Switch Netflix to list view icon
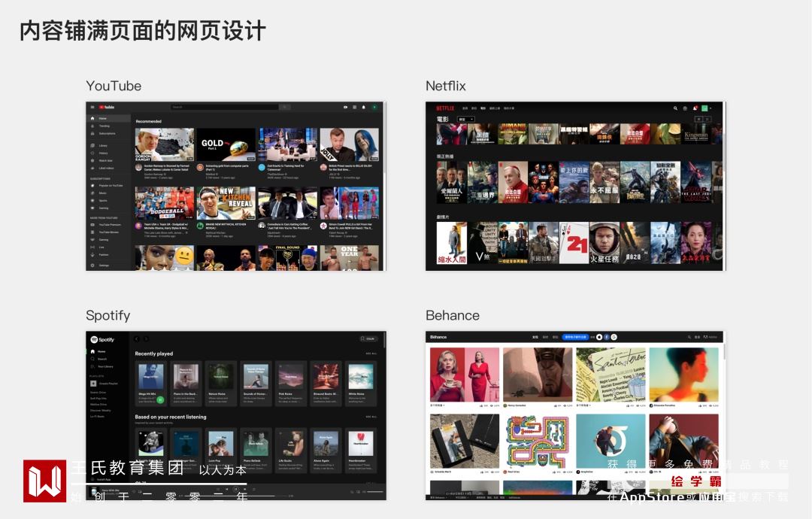This screenshot has width=812, height=519. coord(698,119)
